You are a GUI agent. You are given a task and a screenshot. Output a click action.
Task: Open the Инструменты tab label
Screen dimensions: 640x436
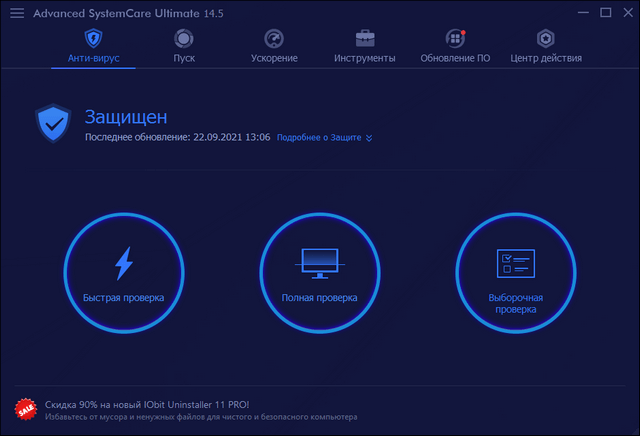[x=364, y=58]
